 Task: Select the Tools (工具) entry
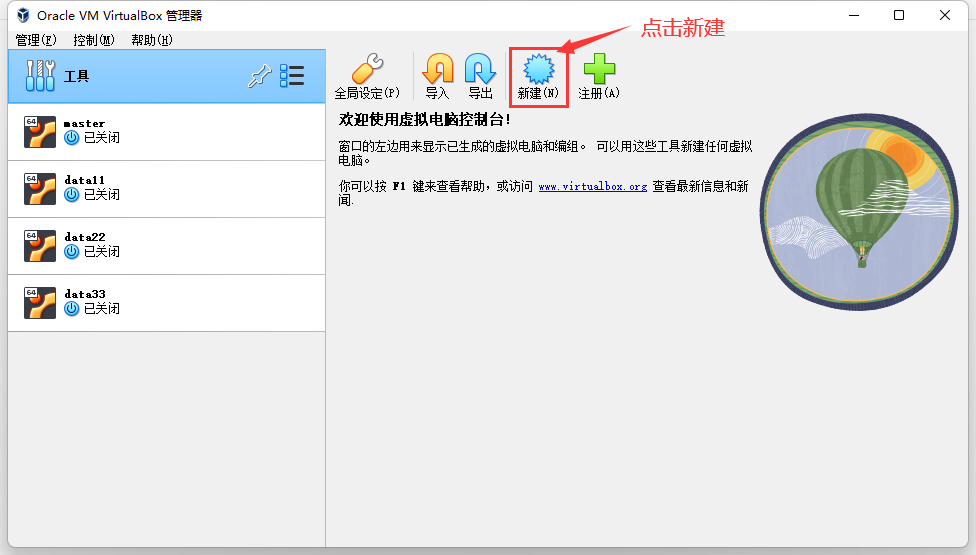click(x=167, y=76)
